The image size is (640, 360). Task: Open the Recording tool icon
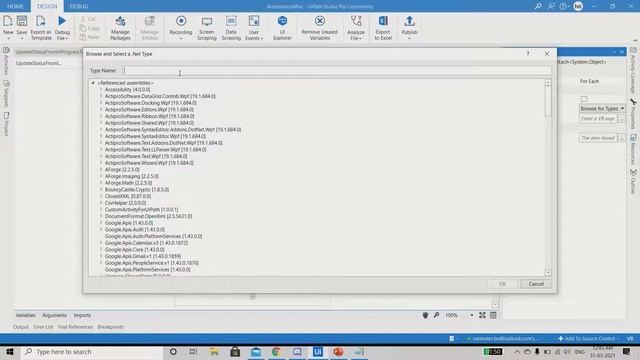coord(181,21)
